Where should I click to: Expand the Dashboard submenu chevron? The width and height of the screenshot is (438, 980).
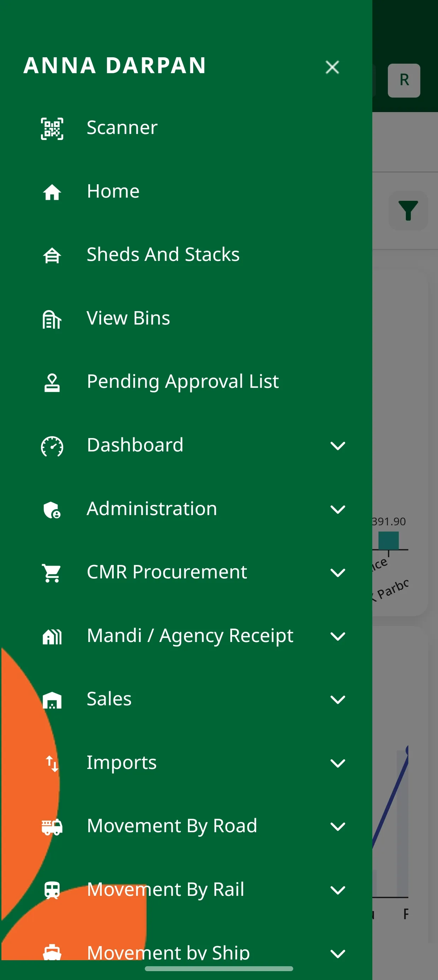coord(338,445)
